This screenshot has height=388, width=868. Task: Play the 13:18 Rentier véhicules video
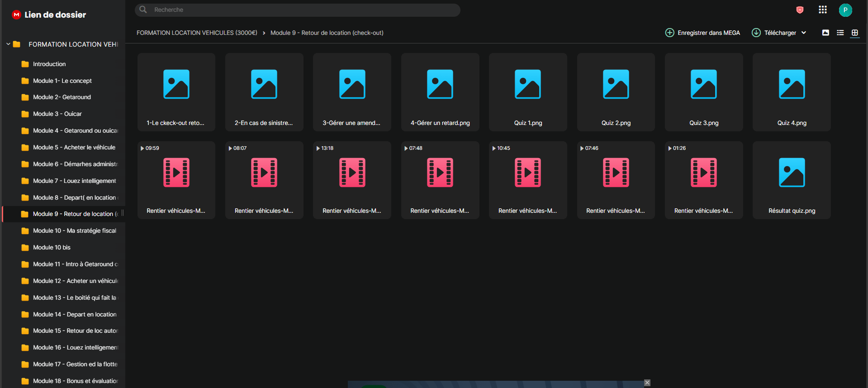click(352, 180)
